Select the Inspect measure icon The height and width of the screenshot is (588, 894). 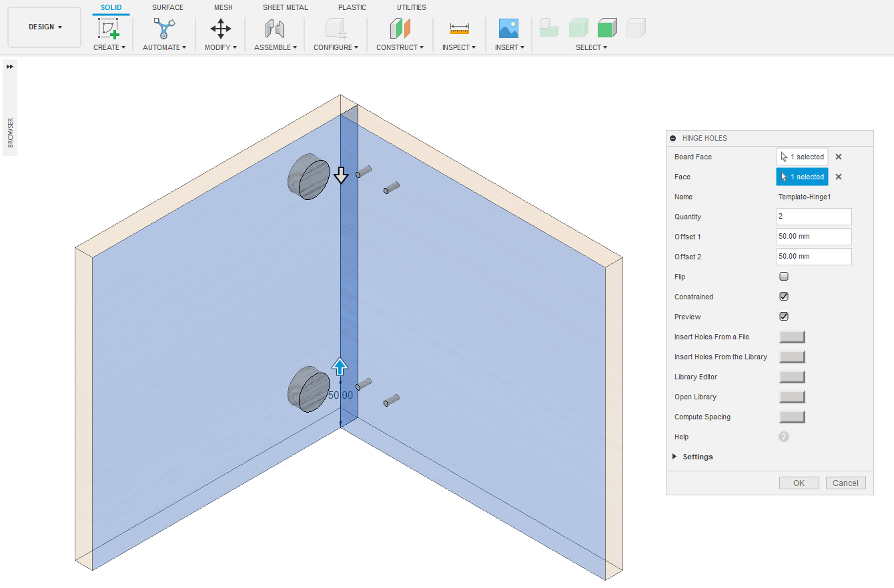[x=459, y=29]
